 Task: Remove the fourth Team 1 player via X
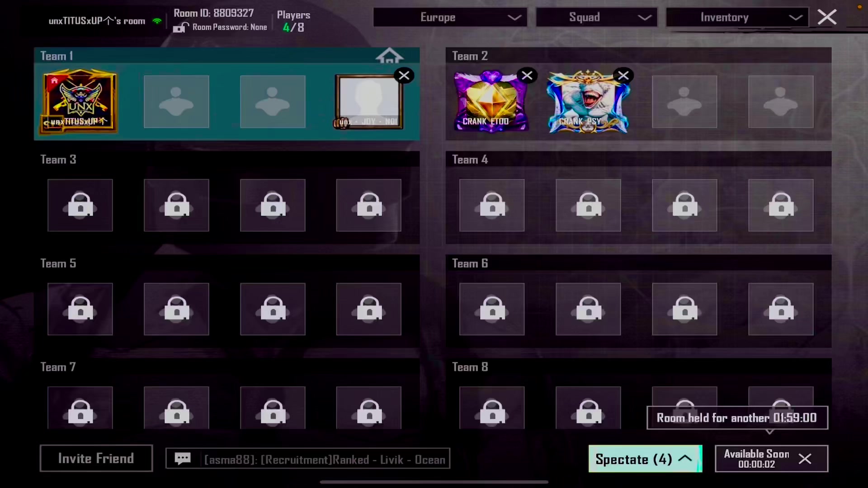coord(404,75)
